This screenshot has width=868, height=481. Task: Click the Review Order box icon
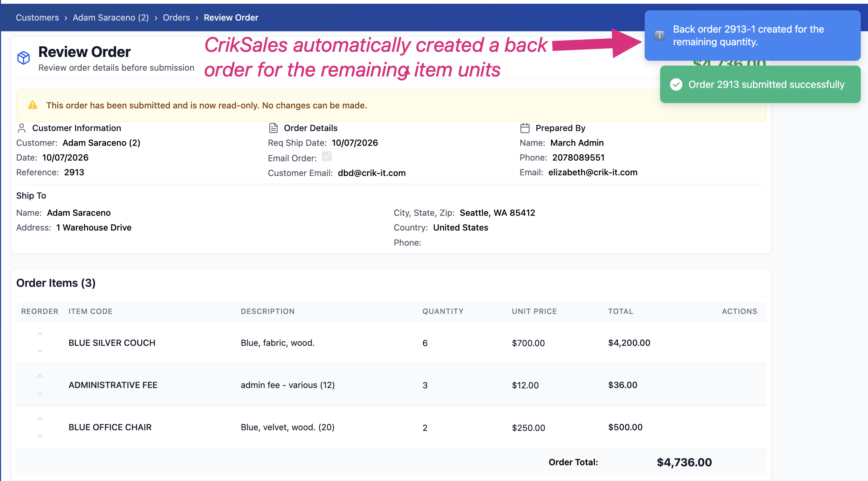23,58
